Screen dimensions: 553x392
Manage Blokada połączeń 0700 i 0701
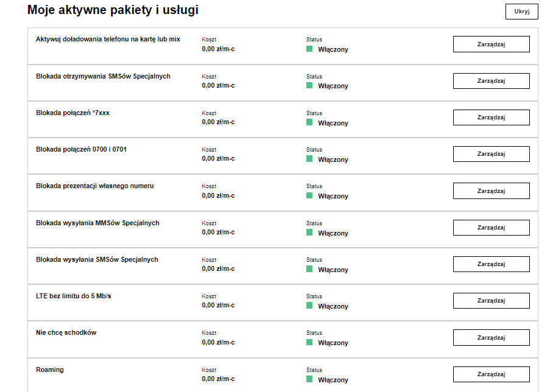pyautogui.click(x=491, y=154)
